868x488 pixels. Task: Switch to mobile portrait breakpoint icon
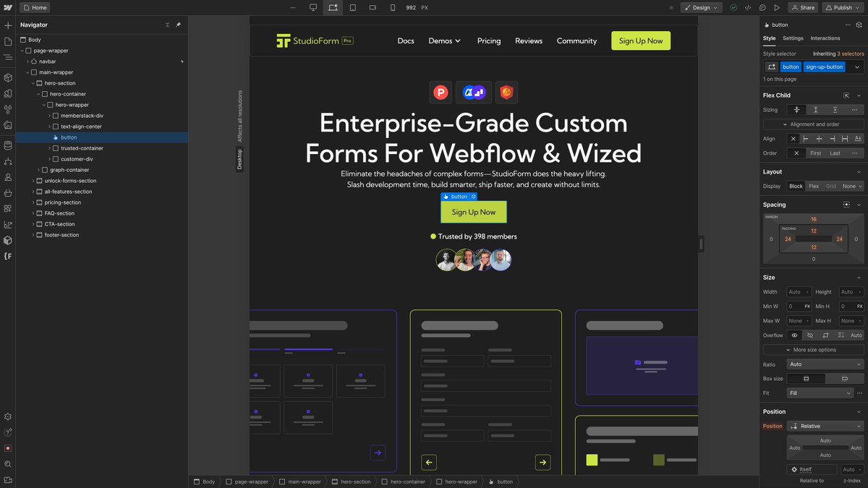[393, 7]
